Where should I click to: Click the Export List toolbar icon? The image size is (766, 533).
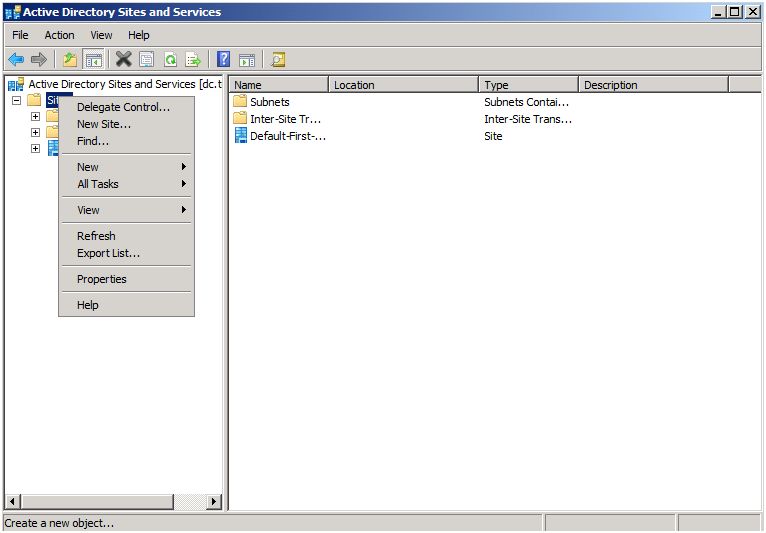(x=193, y=60)
